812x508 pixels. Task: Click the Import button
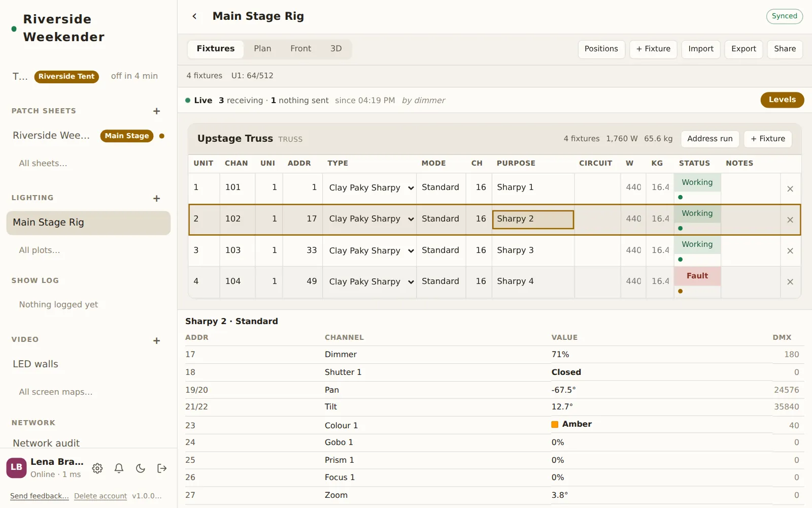pyautogui.click(x=701, y=49)
